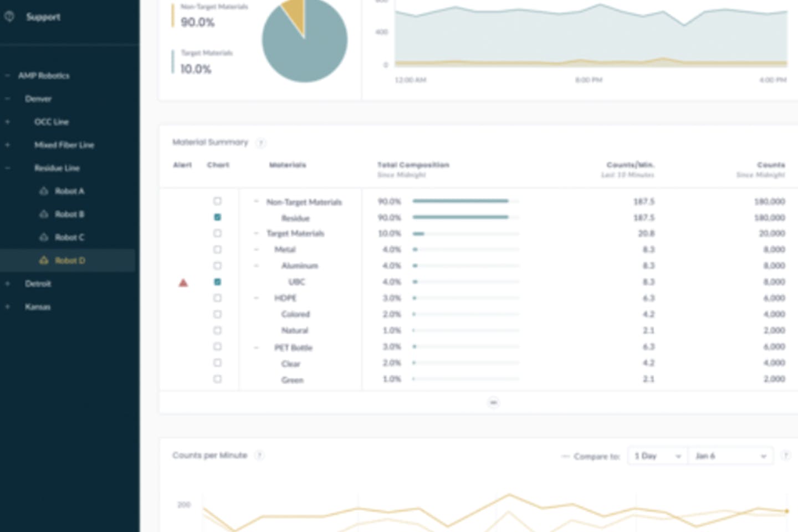This screenshot has height=532, width=798.
Task: Select Kansas in the sidebar tree
Action: click(38, 306)
